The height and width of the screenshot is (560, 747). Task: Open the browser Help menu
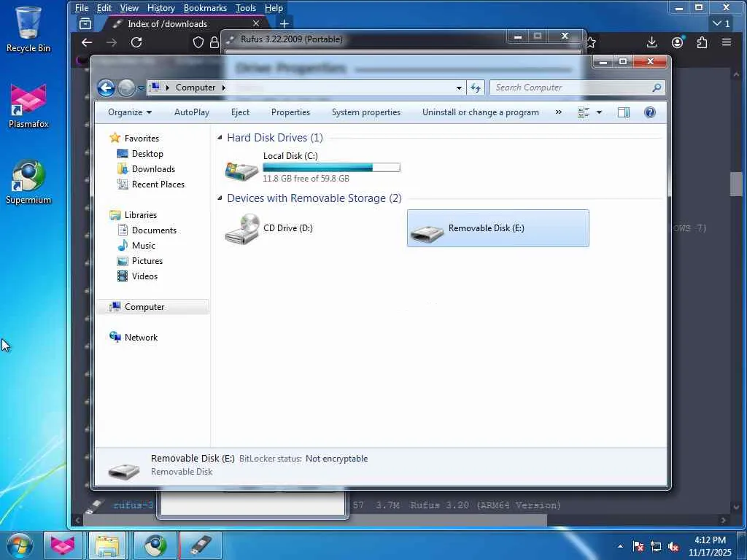(274, 7)
